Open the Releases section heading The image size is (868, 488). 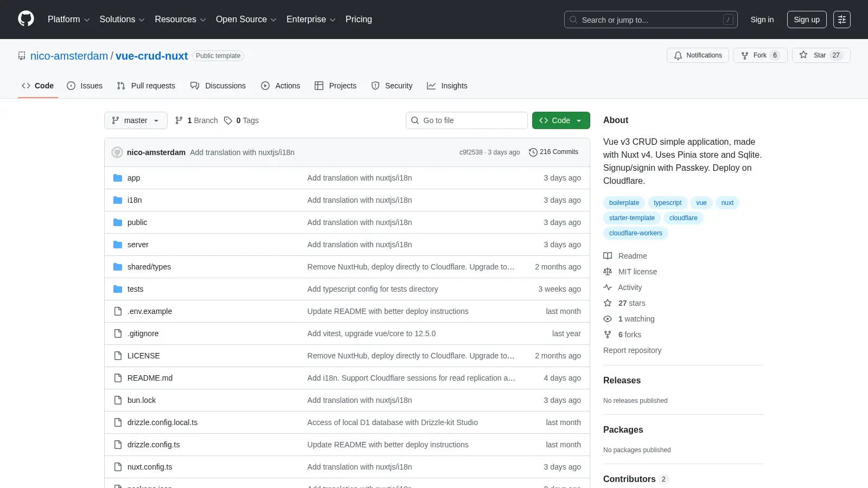click(622, 381)
